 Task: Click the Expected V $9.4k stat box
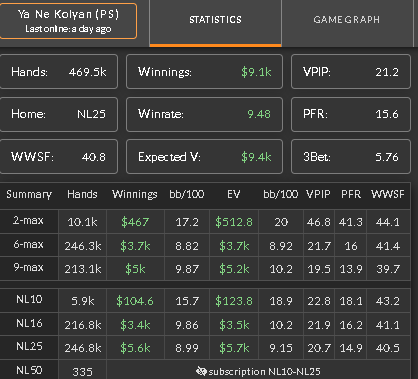tap(204, 157)
